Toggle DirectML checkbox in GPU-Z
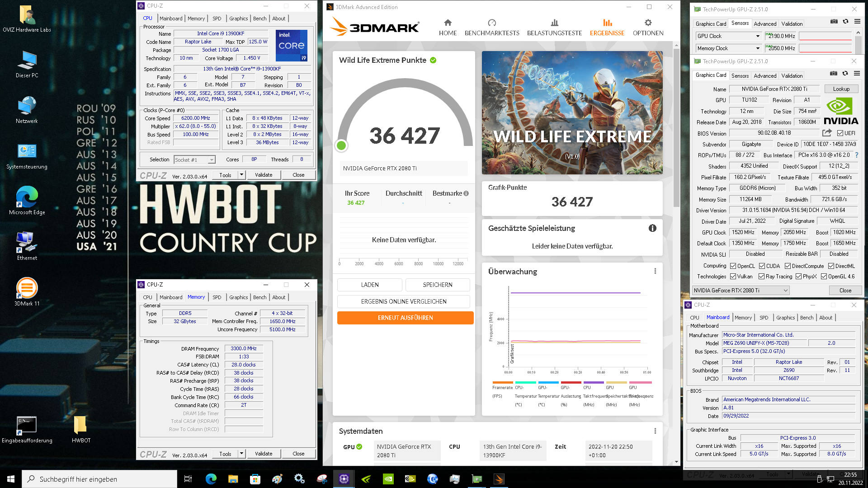The height and width of the screenshot is (488, 868). coord(831,266)
